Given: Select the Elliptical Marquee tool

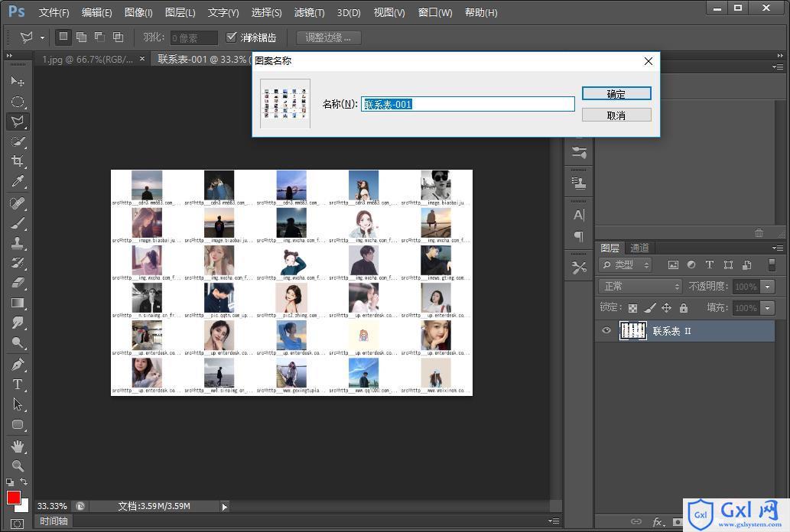Looking at the screenshot, I should pyautogui.click(x=18, y=102).
